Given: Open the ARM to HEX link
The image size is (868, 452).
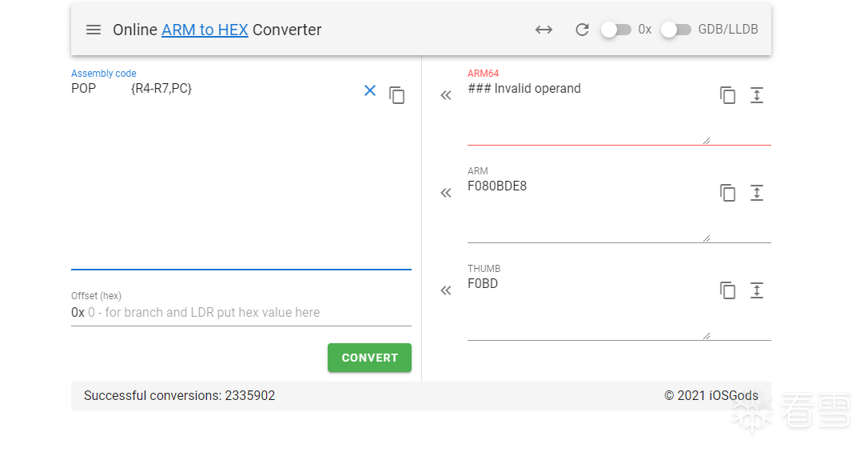Looking at the screenshot, I should point(205,30).
